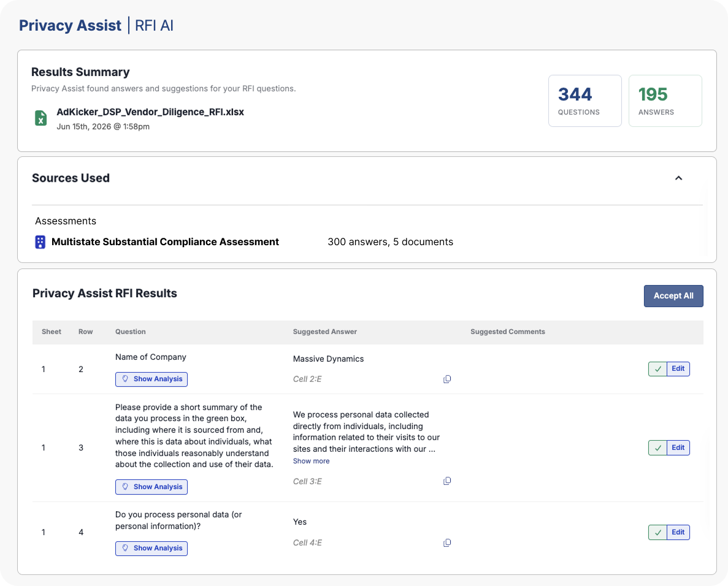
Task: Click the Accept All button
Action: pyautogui.click(x=673, y=296)
